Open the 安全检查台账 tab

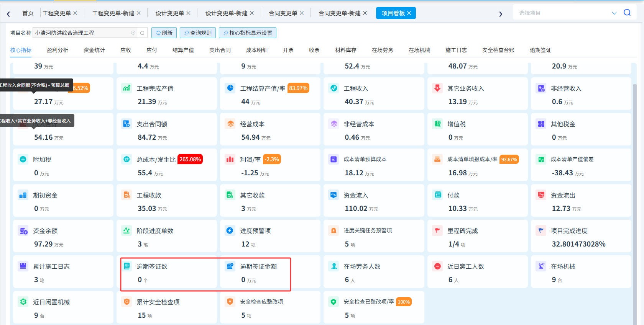[x=498, y=50]
